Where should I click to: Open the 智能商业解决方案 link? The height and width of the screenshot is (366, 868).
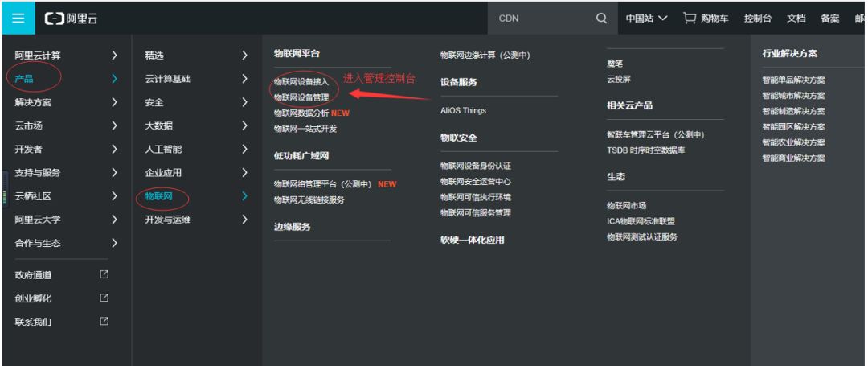coord(794,158)
